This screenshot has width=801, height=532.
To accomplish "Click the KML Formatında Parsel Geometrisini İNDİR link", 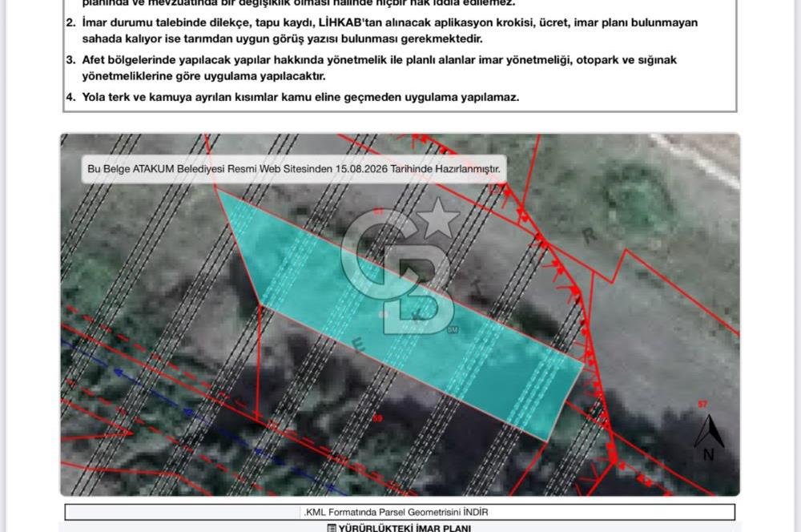I will [396, 511].
